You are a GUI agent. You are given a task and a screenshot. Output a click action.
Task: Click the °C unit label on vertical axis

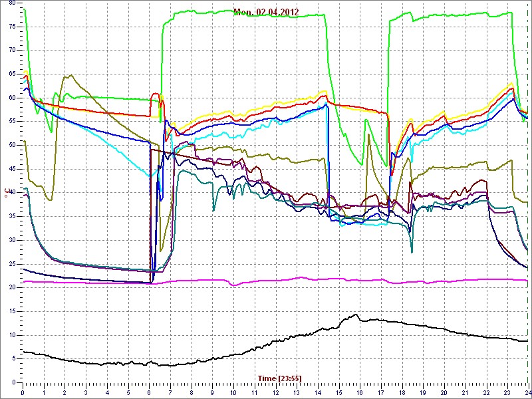coord(7,192)
